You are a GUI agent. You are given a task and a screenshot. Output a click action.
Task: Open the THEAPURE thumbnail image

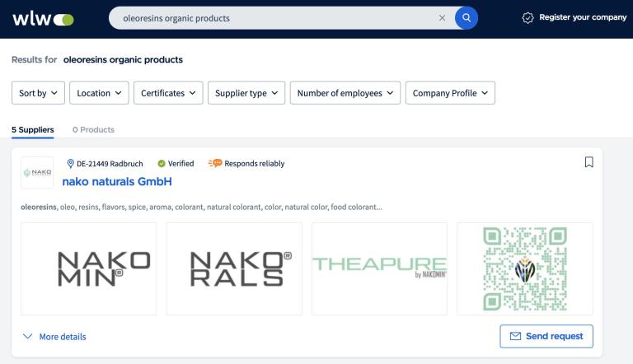(x=379, y=268)
